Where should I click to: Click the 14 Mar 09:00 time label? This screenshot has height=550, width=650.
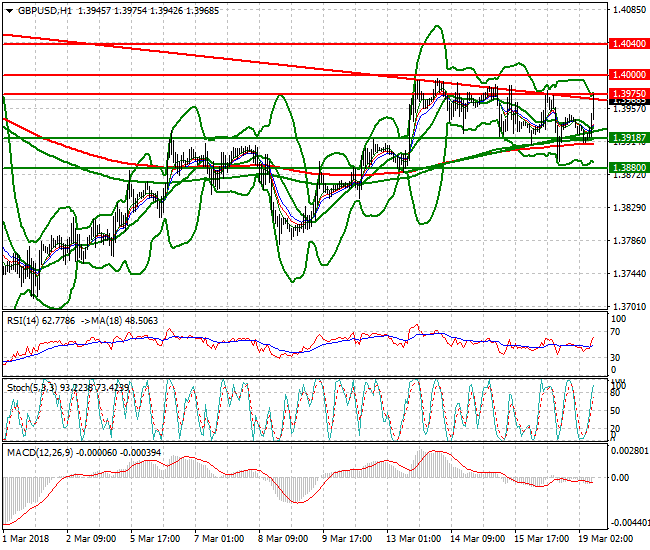tap(478, 539)
